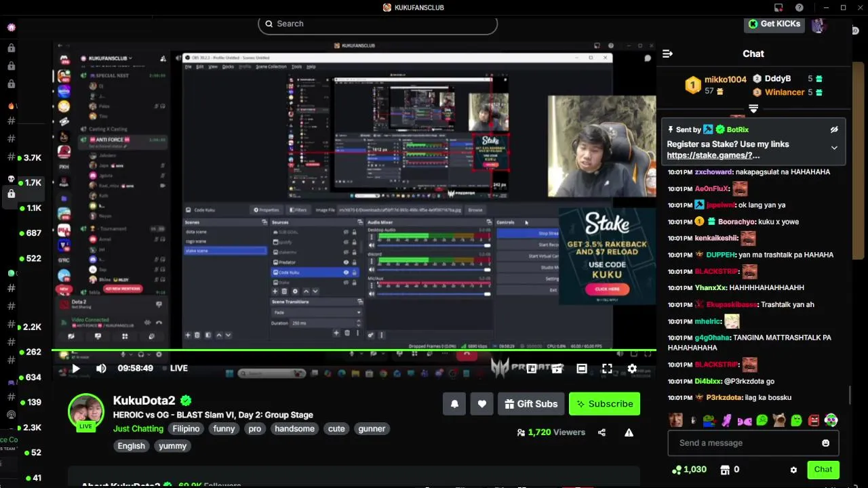
Task: Select the handsome tag
Action: point(295,429)
